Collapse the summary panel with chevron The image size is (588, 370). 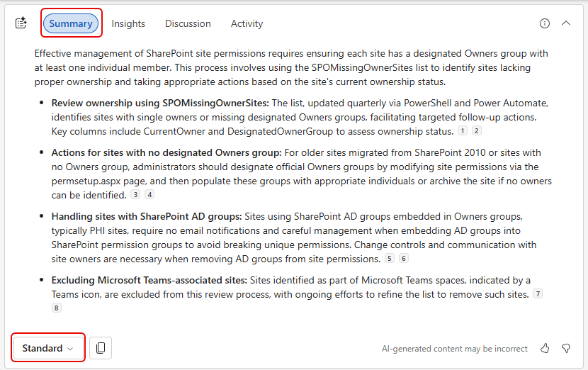click(566, 23)
